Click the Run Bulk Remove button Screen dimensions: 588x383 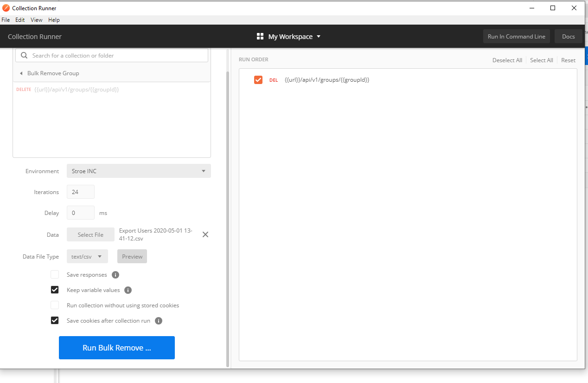pyautogui.click(x=117, y=348)
